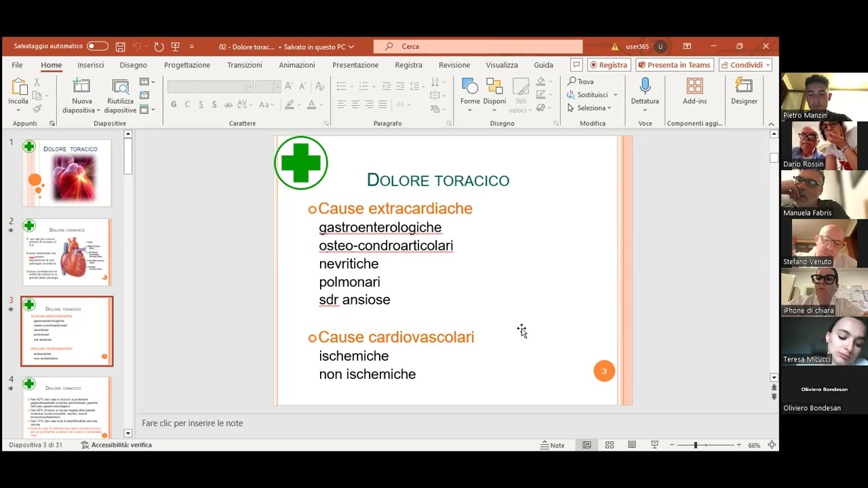
Task: Start slideshow from status bar icon
Action: [654, 445]
